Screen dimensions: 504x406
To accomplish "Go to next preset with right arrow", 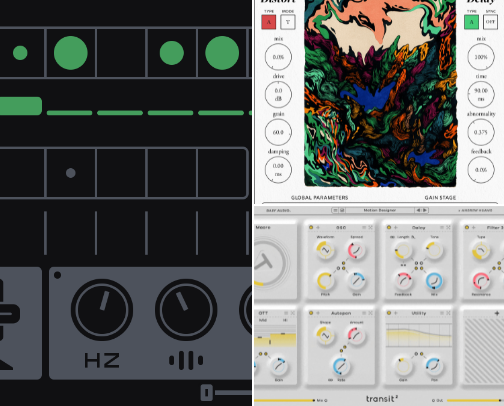I will [x=425, y=210].
